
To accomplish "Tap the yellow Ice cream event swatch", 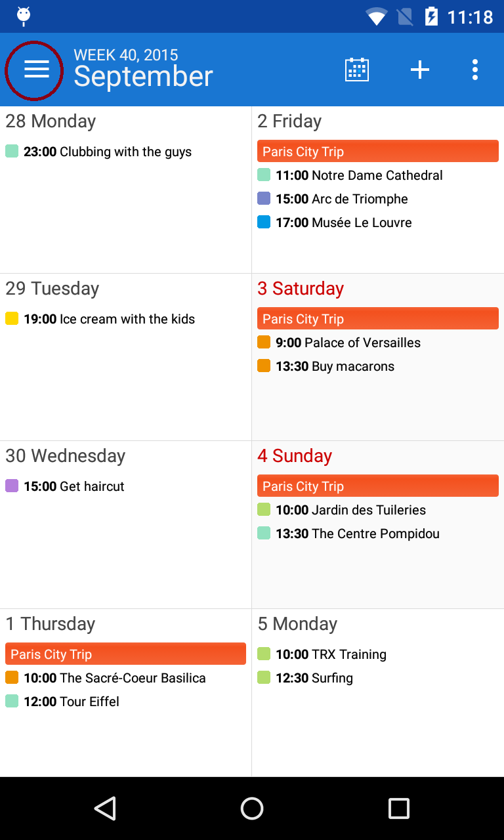I will click(12, 319).
